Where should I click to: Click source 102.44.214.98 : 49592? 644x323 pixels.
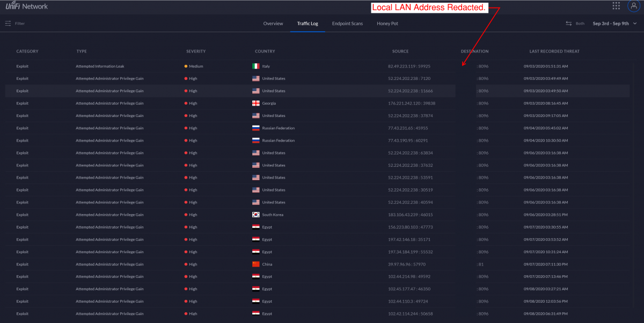[409, 276]
